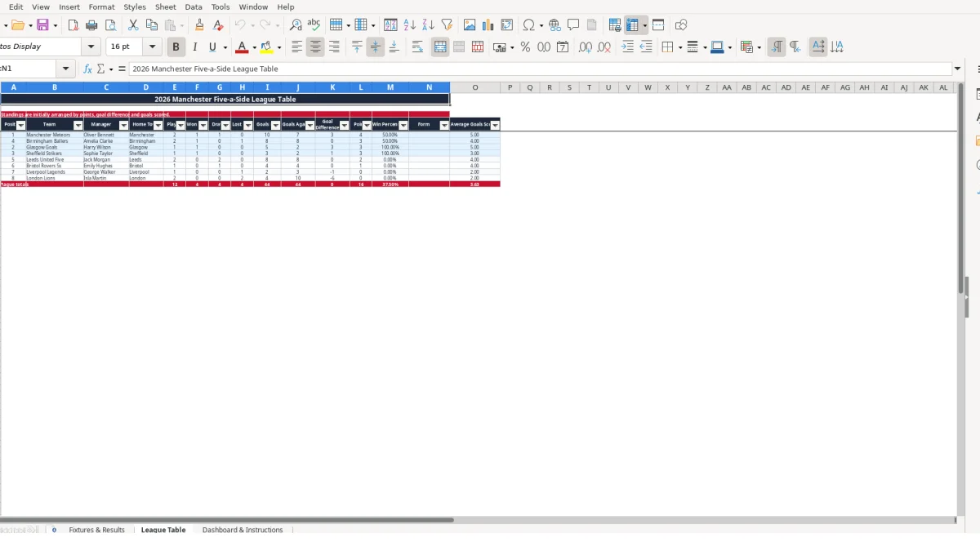The height and width of the screenshot is (551, 980).
Task: Click the Clone Formatting paintbrush icon
Action: coord(199,25)
